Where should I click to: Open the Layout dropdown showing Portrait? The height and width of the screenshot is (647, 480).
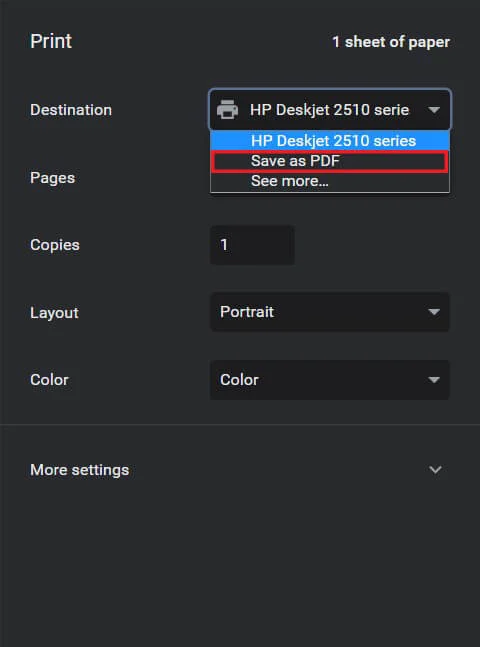pos(330,312)
